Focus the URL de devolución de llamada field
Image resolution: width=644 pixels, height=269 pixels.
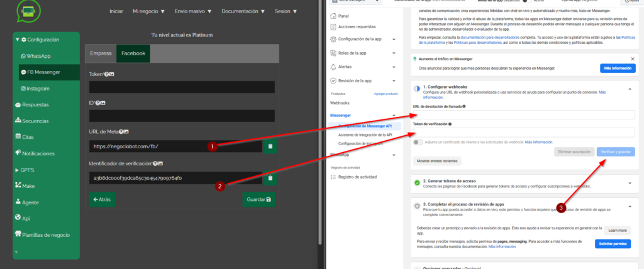(524, 114)
